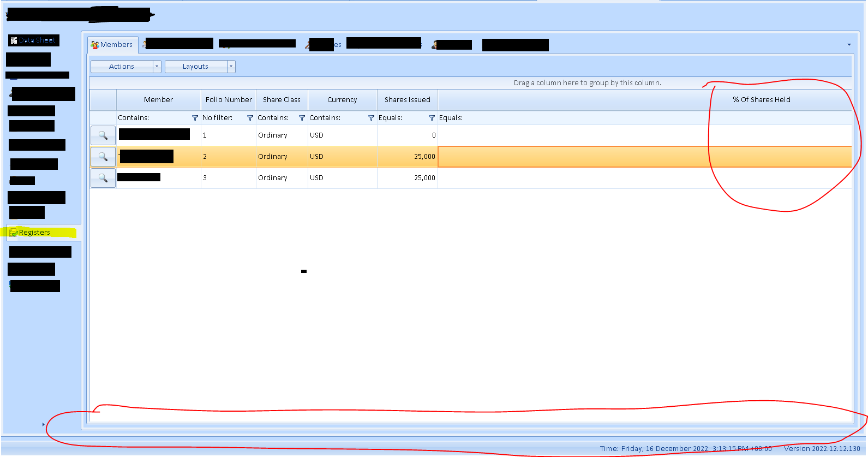Click the Folio Number column header

click(229, 100)
